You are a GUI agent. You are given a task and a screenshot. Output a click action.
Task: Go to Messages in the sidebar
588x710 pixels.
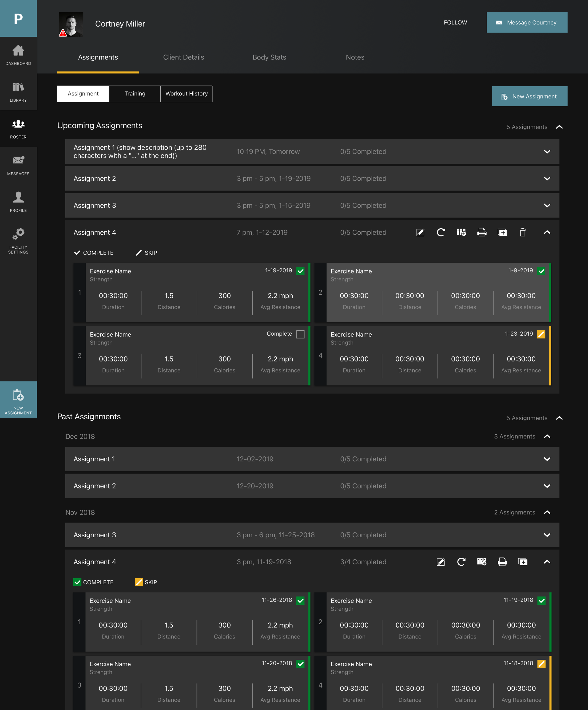pos(18,165)
